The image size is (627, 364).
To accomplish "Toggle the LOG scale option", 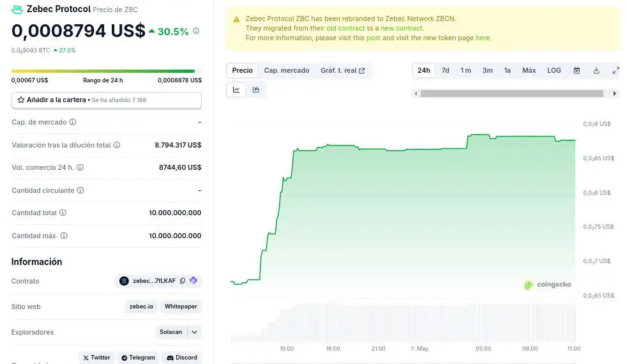I will coord(554,70).
